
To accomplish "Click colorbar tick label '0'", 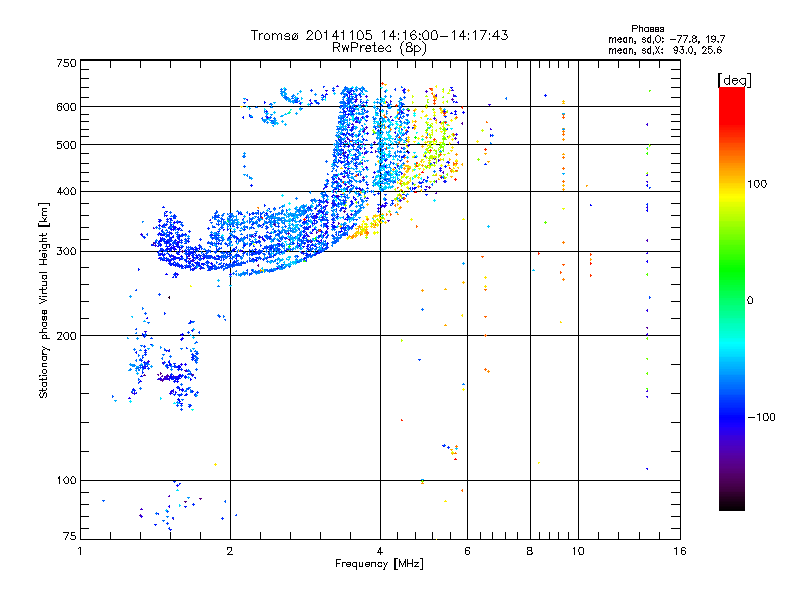I will [750, 301].
